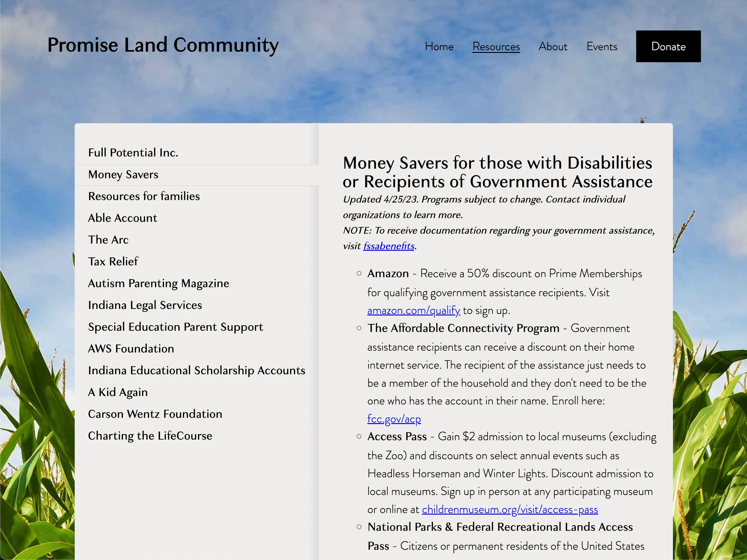Choose Able Account from sidebar
This screenshot has height=560, width=747.
tap(123, 218)
